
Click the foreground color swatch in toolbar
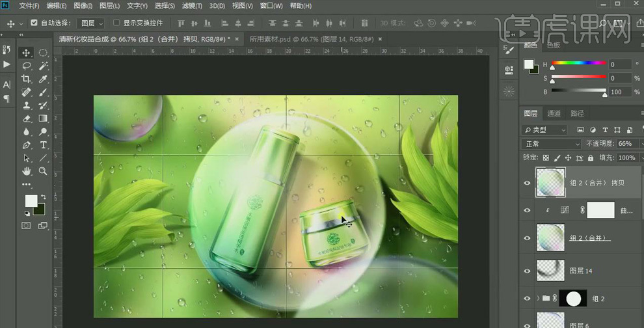(x=31, y=200)
